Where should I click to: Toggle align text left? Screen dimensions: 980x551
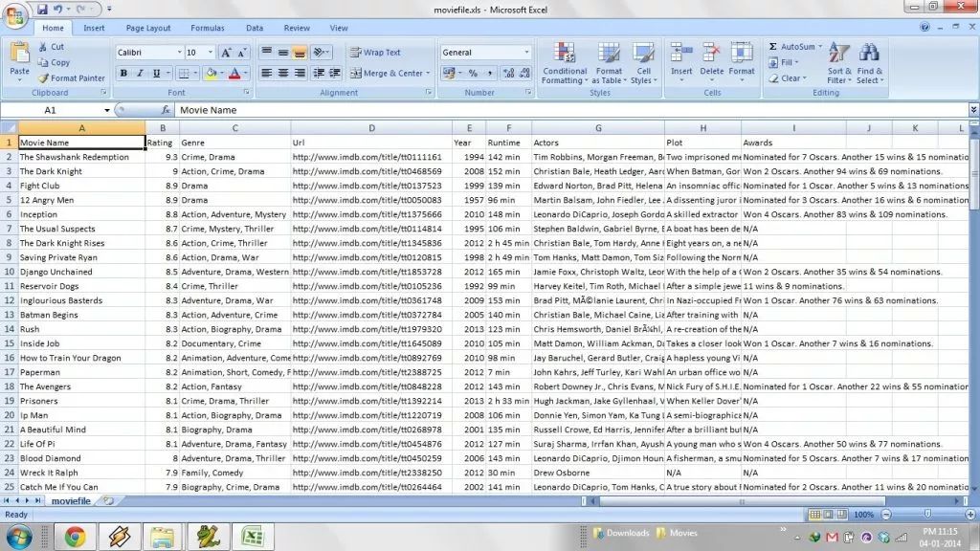[x=266, y=73]
